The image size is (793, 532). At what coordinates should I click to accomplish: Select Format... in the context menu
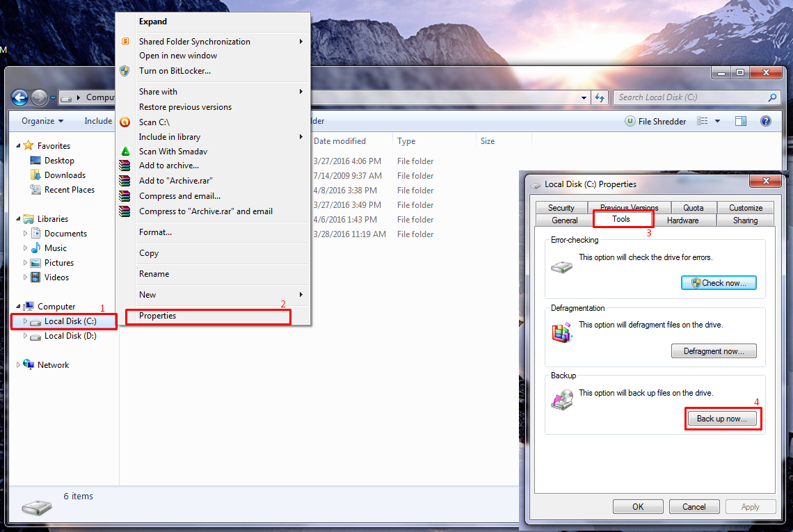213,232
